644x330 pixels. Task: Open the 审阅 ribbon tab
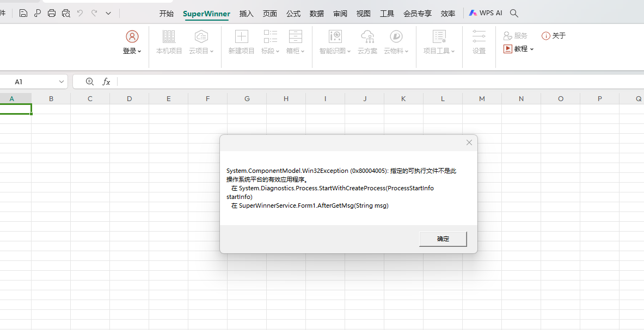[x=340, y=14]
